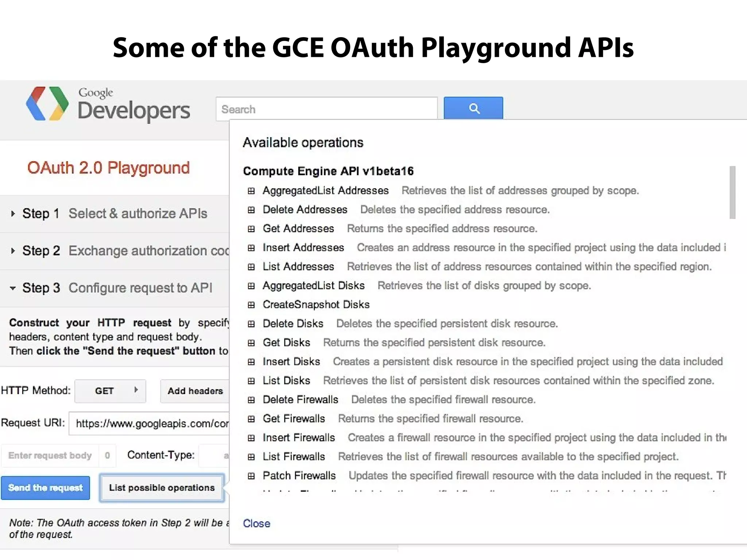The height and width of the screenshot is (560, 747).
Task: Click in the Search text box
Action: tap(326, 109)
